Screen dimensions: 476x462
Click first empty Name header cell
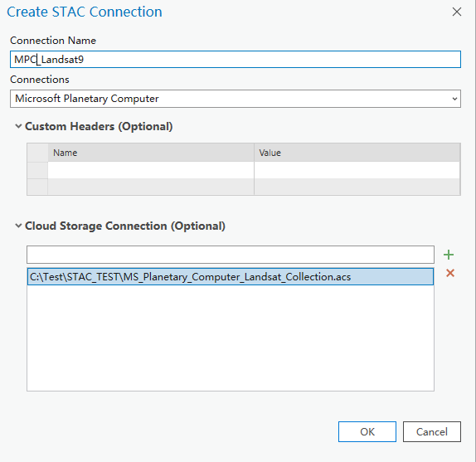click(151, 170)
